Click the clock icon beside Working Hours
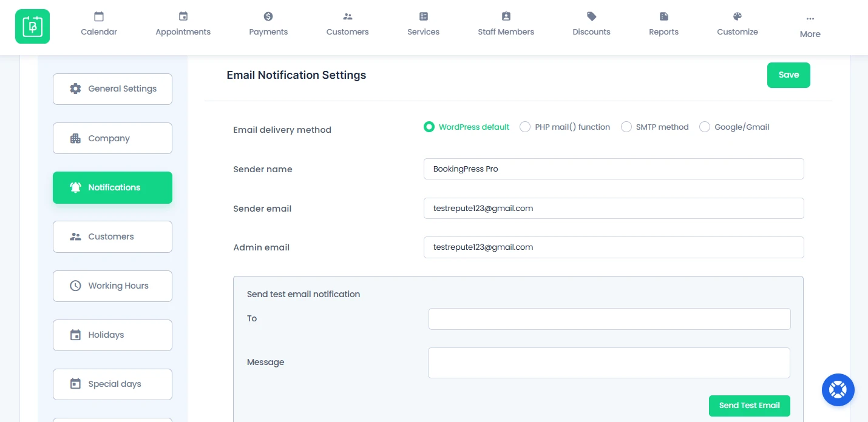This screenshot has width=868, height=422. (75, 286)
